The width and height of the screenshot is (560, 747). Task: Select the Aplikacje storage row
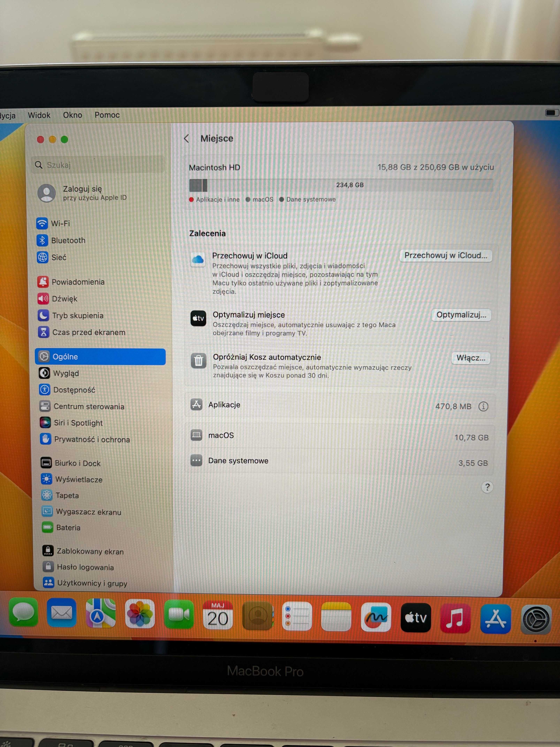340,405
